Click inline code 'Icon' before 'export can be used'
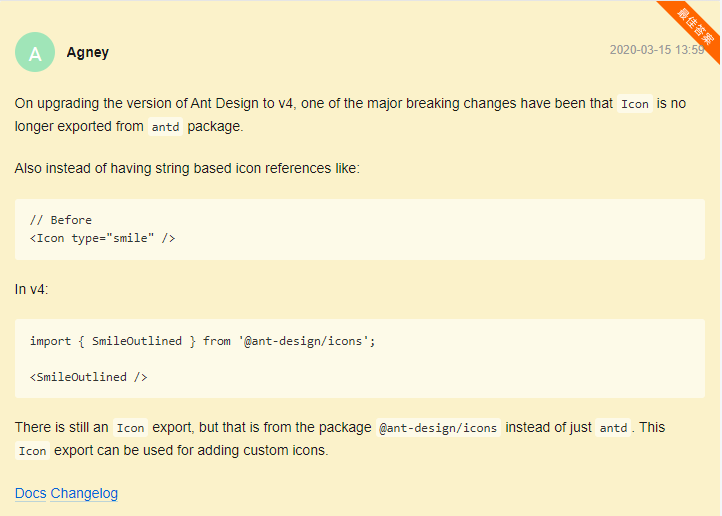The width and height of the screenshot is (722, 516). [x=32, y=451]
